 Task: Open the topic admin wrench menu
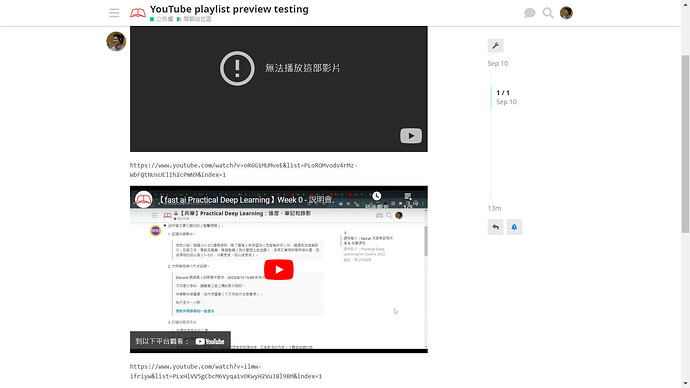click(495, 45)
